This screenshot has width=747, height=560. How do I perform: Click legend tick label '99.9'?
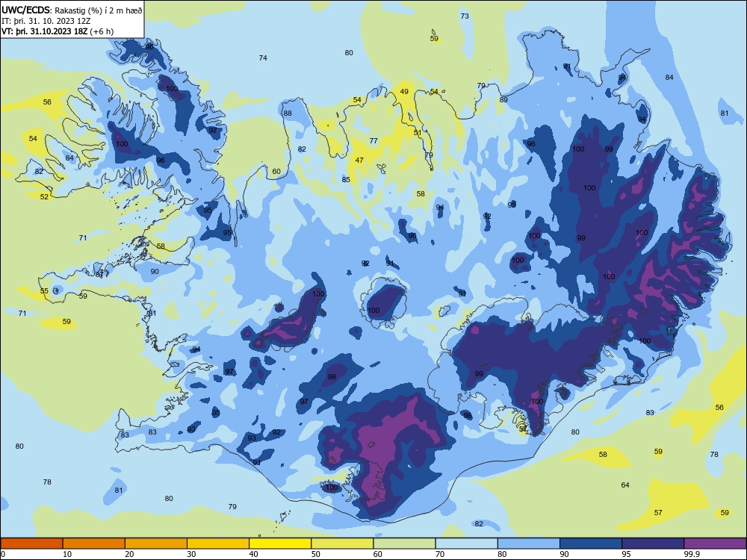[x=692, y=554]
